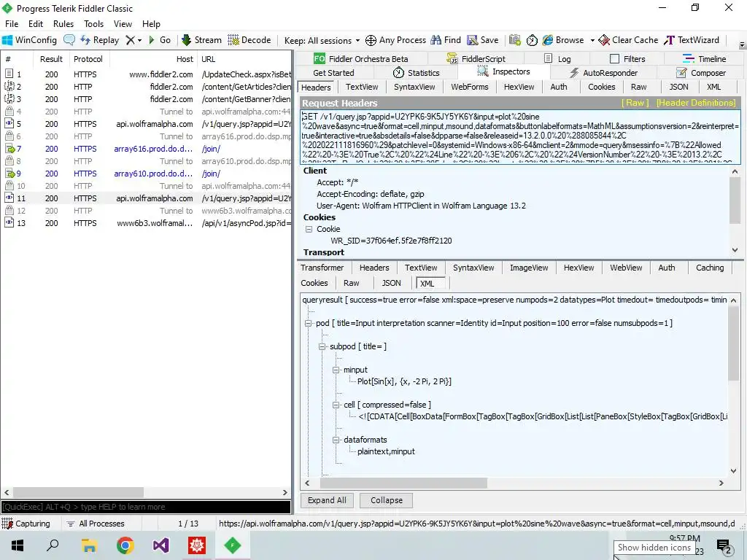
Task: Collapse the Cookie node in request headers
Action: click(309, 229)
